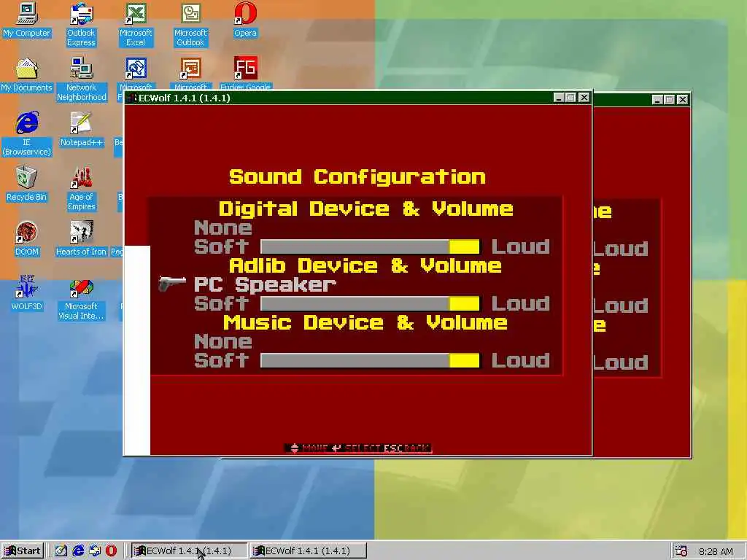Select the PC Speaker option
747x560 pixels.
pos(265,285)
